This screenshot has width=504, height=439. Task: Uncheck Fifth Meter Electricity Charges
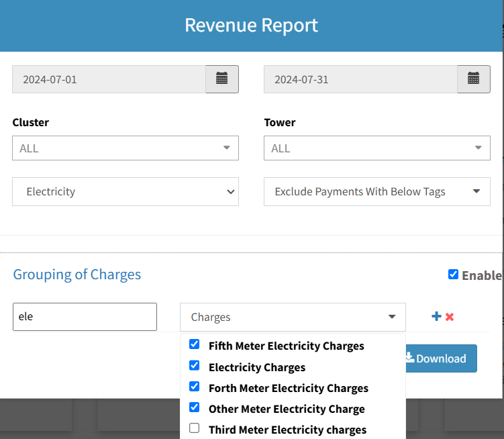pos(195,344)
